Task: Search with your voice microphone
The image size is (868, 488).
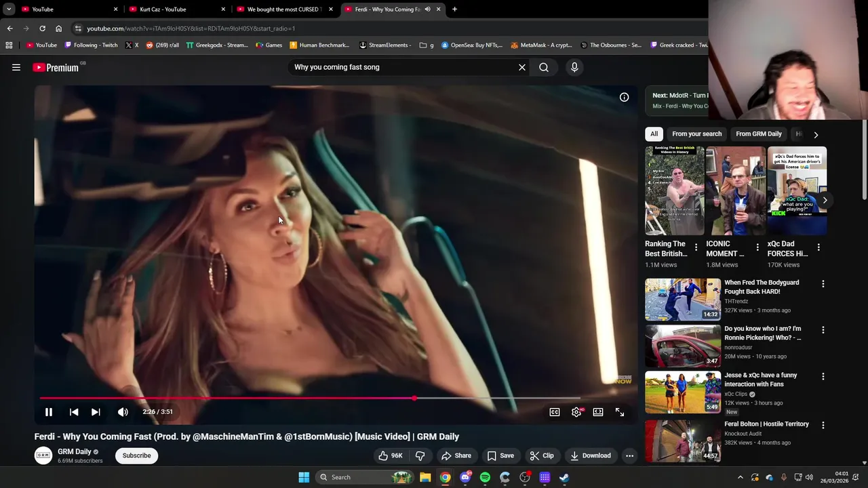Action: (x=574, y=67)
